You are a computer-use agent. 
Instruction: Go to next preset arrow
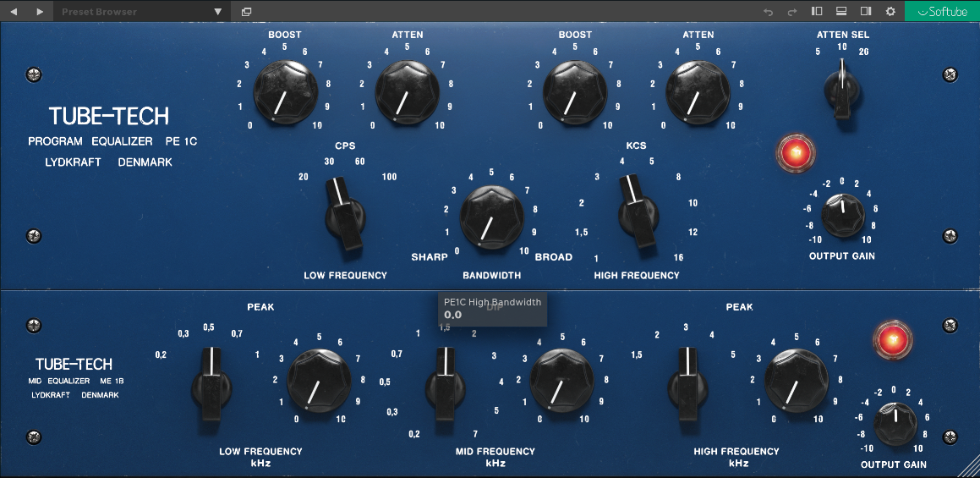(x=39, y=11)
